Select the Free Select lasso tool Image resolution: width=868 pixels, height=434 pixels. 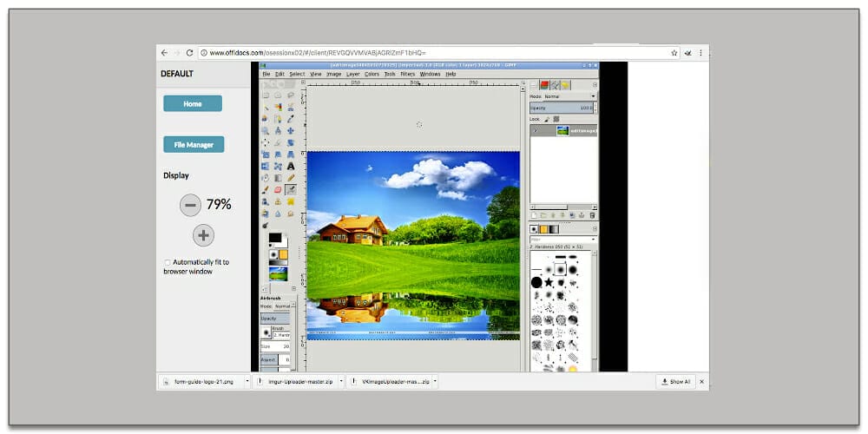tap(291, 95)
